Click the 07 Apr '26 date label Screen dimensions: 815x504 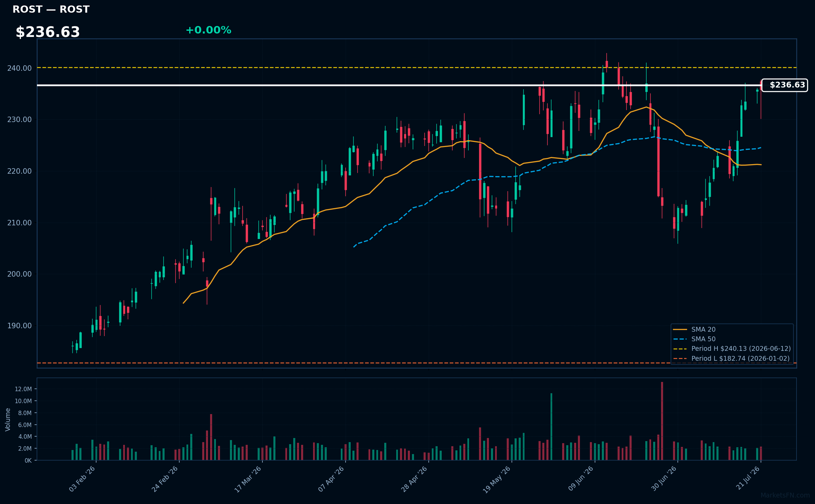click(331, 479)
